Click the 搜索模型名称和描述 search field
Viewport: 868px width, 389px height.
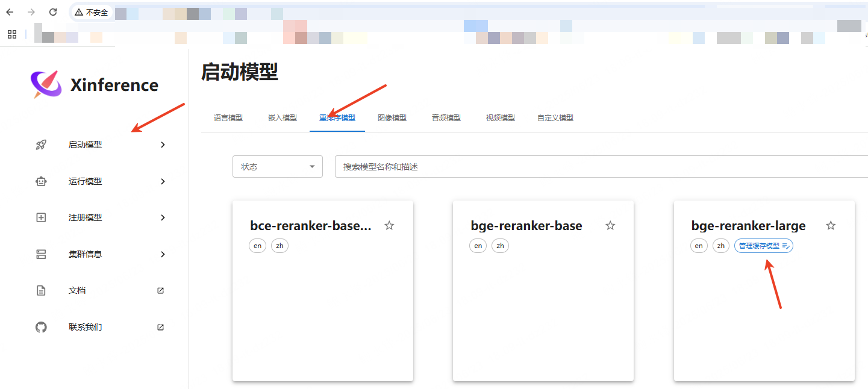click(x=601, y=167)
